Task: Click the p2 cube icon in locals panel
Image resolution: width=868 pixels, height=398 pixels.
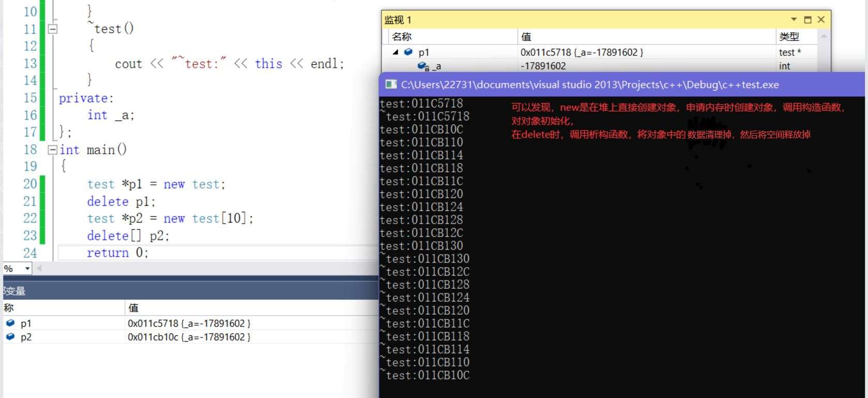Action: coord(10,336)
